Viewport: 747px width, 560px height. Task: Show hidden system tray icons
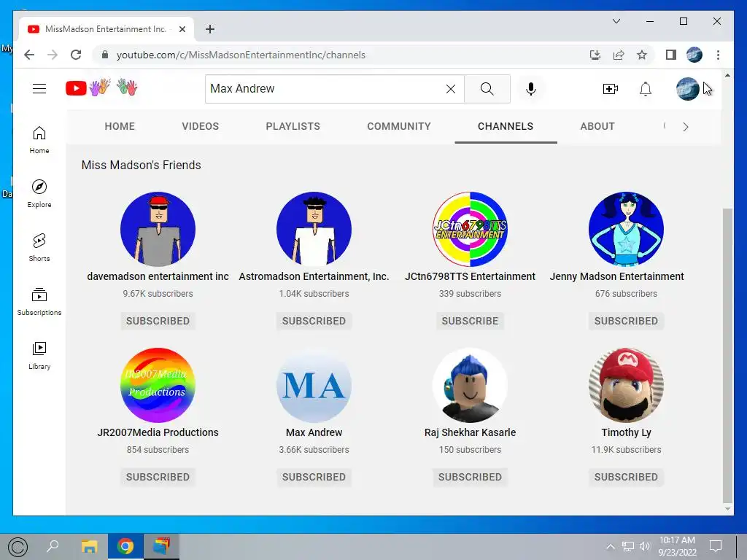pos(611,546)
